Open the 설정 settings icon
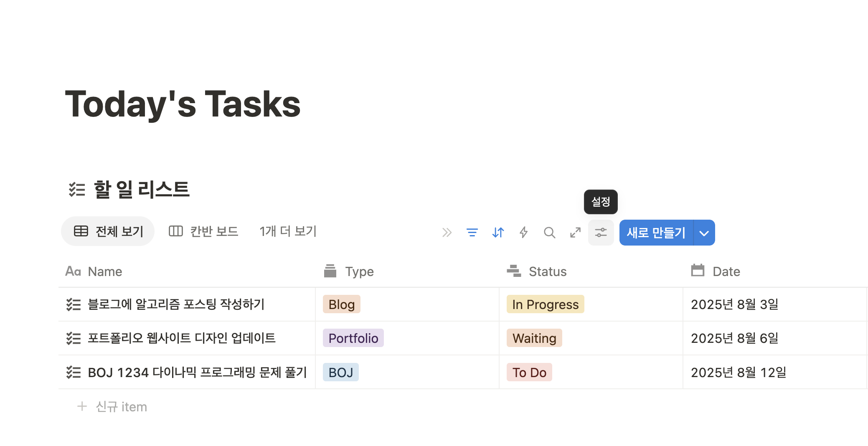Image resolution: width=868 pixels, height=446 pixels. [601, 233]
